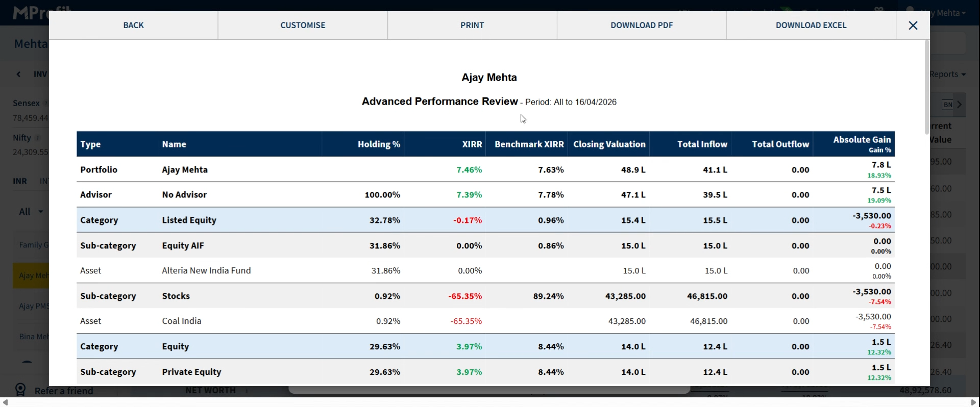The image size is (980, 407).
Task: Go back using the BACK tab
Action: (133, 26)
